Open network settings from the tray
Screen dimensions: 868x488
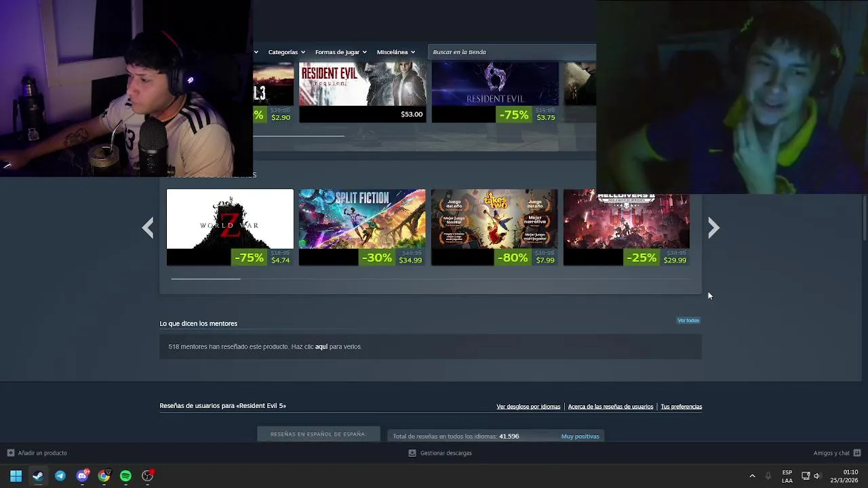[806, 476]
